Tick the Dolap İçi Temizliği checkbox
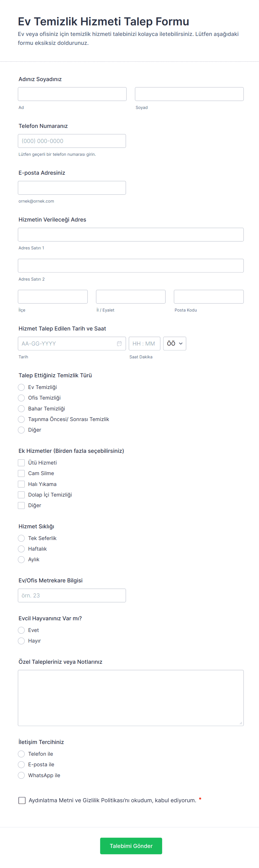 pyautogui.click(x=21, y=495)
